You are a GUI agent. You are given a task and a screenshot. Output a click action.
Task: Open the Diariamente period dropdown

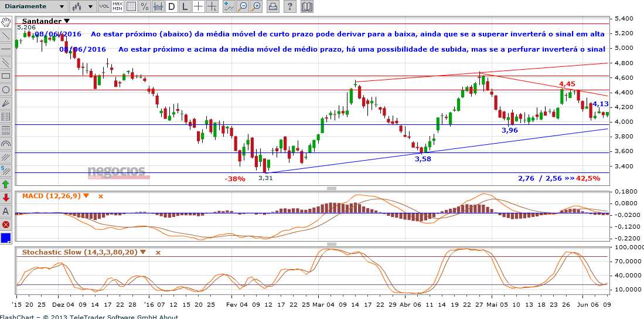pos(33,6)
